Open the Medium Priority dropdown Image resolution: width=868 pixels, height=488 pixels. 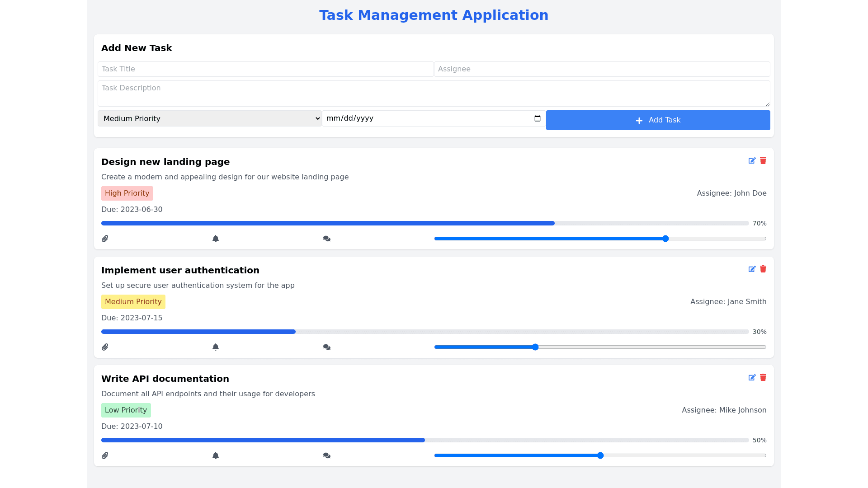(210, 118)
